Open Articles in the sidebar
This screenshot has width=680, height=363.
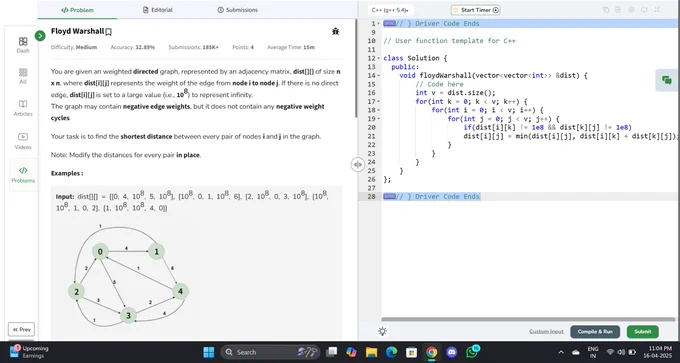(23, 108)
